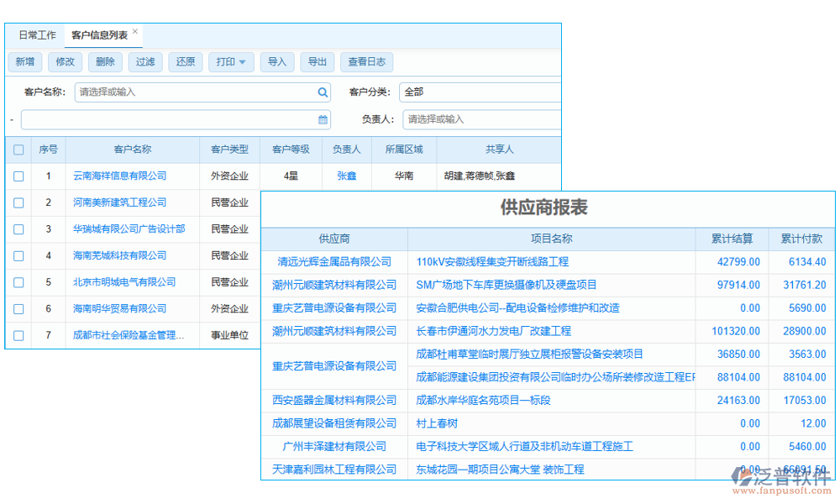
Task: Click the 还原 (Restore) toolbar icon
Action: (185, 61)
